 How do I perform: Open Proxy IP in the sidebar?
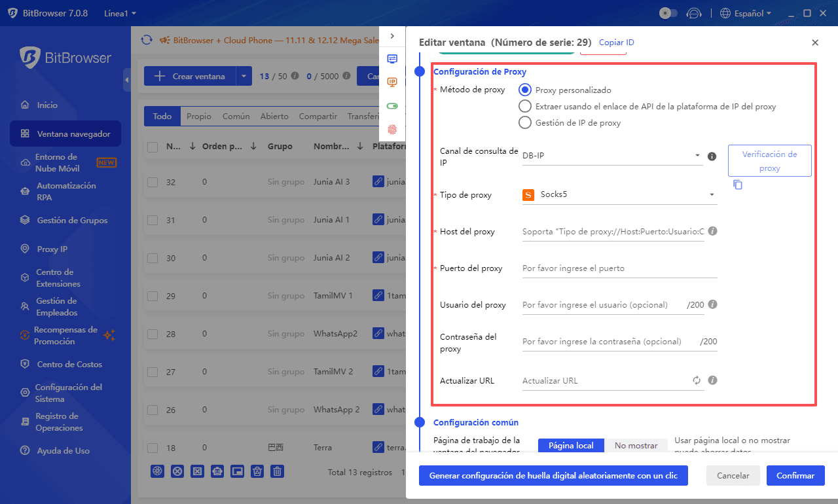coord(52,249)
